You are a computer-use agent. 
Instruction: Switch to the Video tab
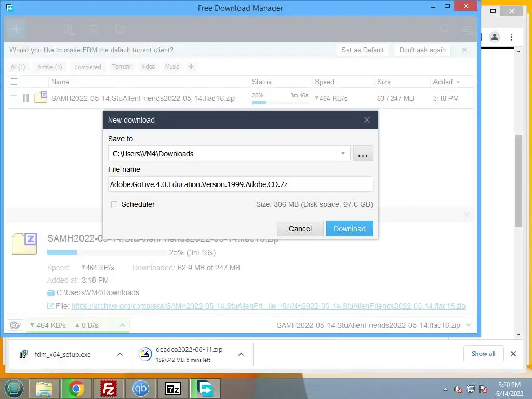(x=148, y=66)
